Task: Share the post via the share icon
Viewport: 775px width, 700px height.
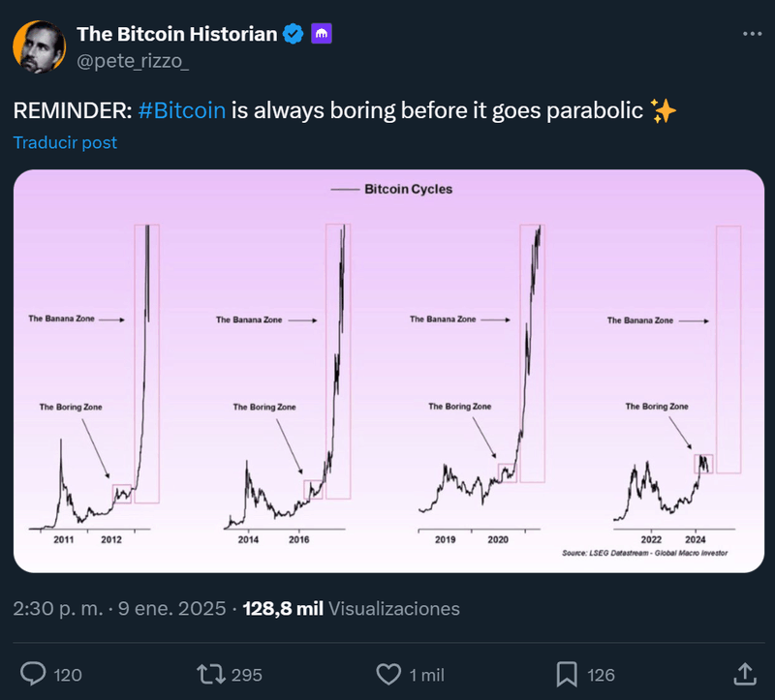Action: [x=743, y=674]
